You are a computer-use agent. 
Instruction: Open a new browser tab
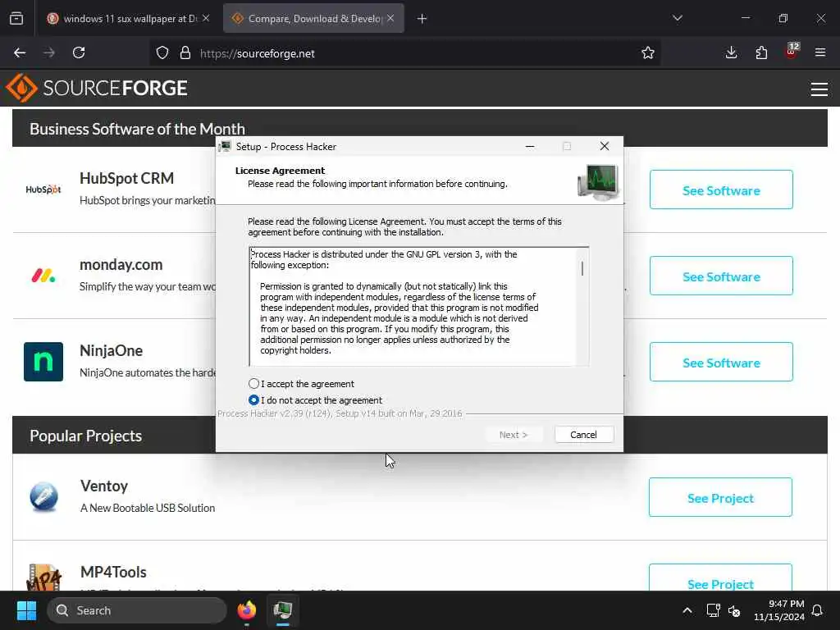coord(422,19)
